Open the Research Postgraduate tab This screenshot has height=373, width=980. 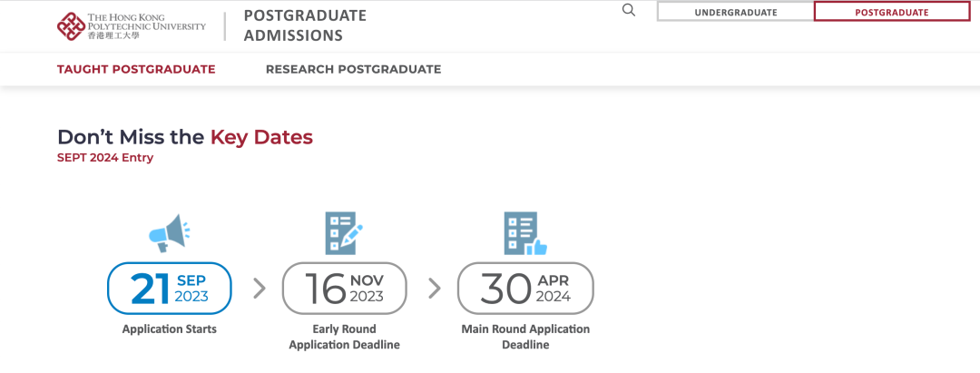coord(353,69)
